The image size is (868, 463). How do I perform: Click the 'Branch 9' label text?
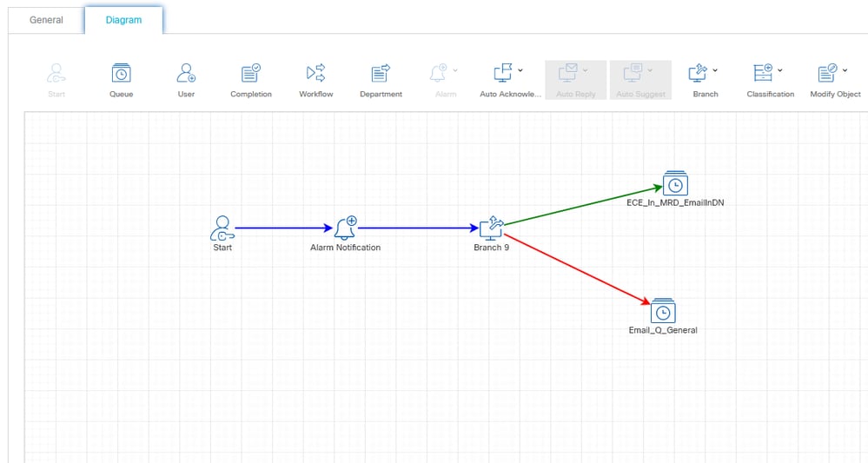[x=492, y=248]
